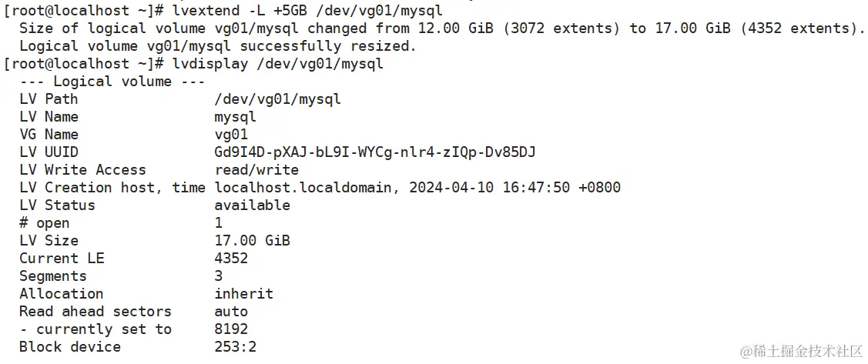Screen dimensions: 868x364
Task: Click the currently set to value 8192
Action: point(231,329)
